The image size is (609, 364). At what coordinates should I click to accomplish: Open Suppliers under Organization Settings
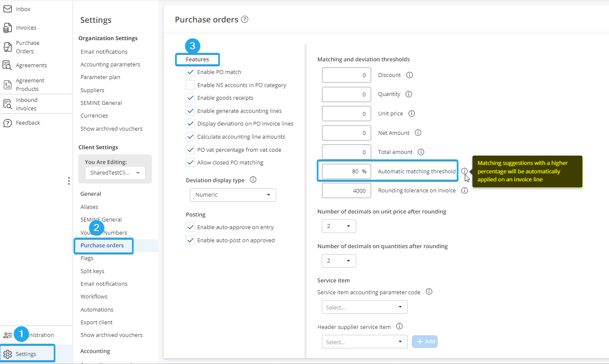[92, 90]
